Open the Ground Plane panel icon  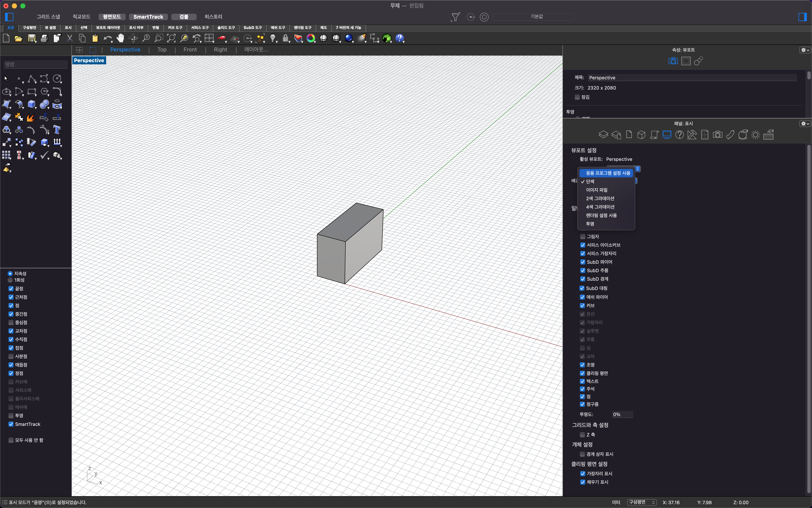tap(768, 135)
